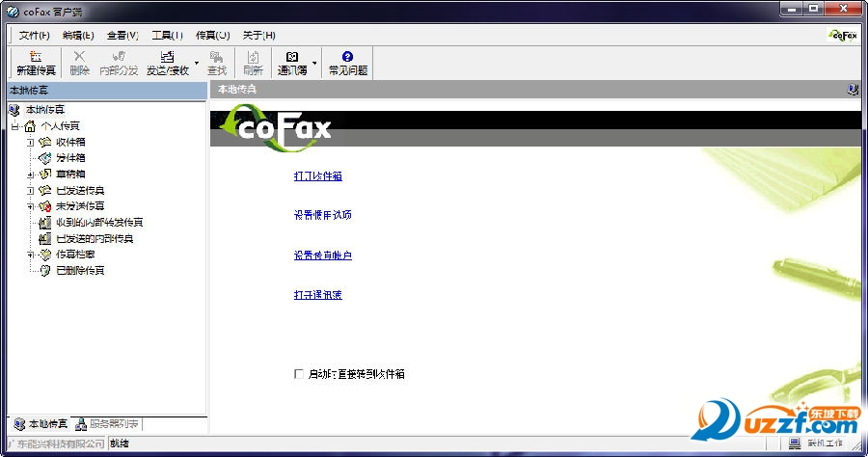Enable 启动时直接转到收件箱 checkbox
The width and height of the screenshot is (868, 457).
click(x=299, y=374)
